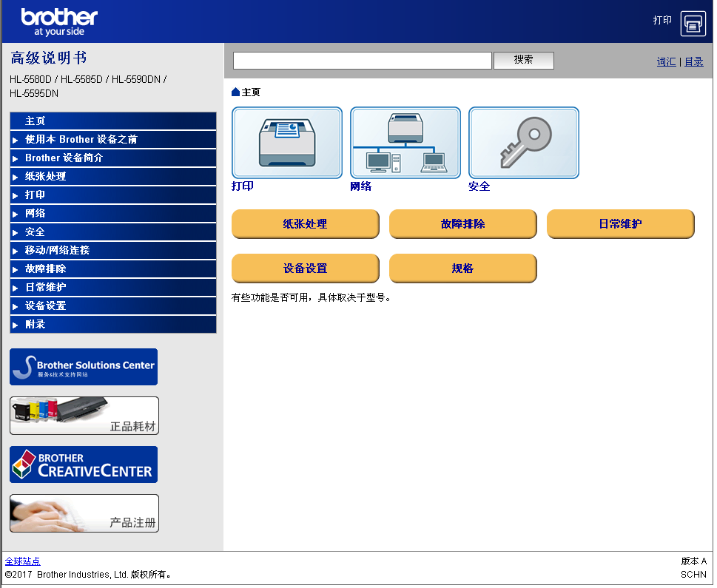Select 主页 in the sidebar menu
717x588 pixels.
[113, 121]
